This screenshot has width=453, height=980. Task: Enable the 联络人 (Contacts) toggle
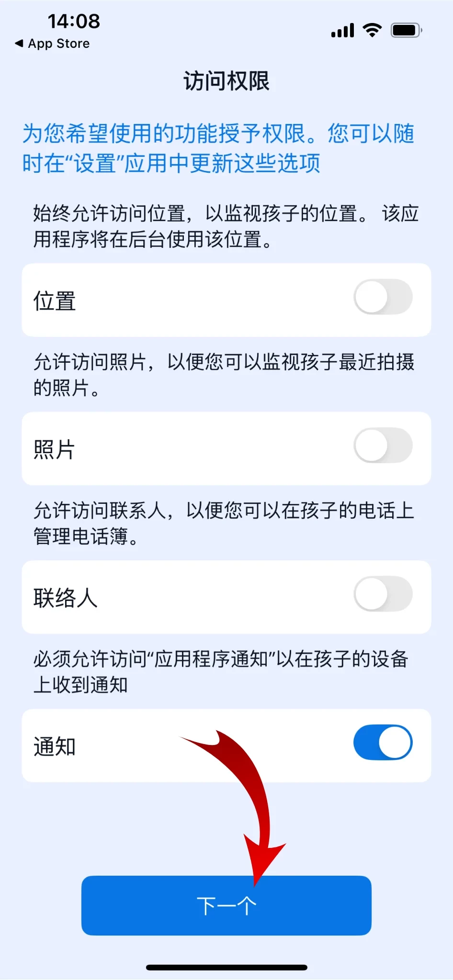(x=383, y=594)
